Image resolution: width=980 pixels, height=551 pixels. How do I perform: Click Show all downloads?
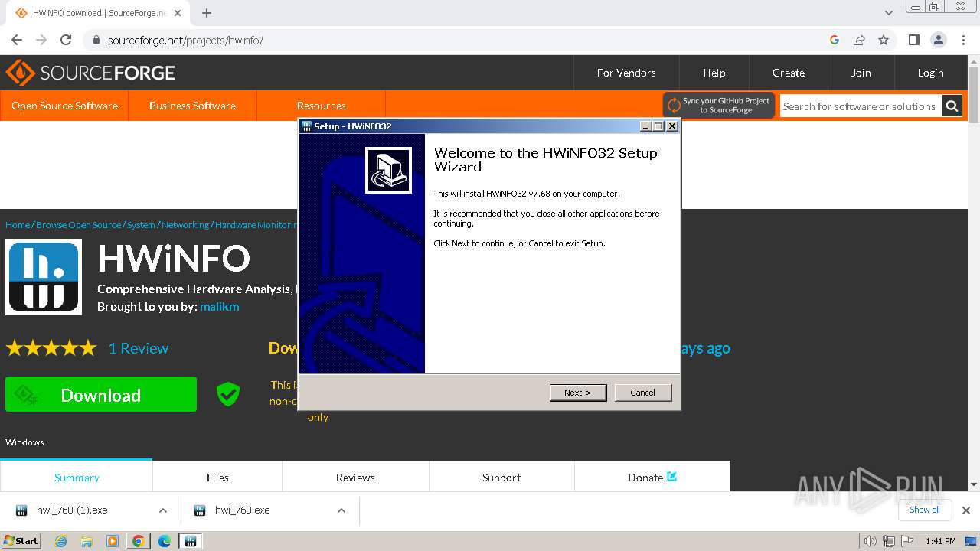(x=925, y=510)
